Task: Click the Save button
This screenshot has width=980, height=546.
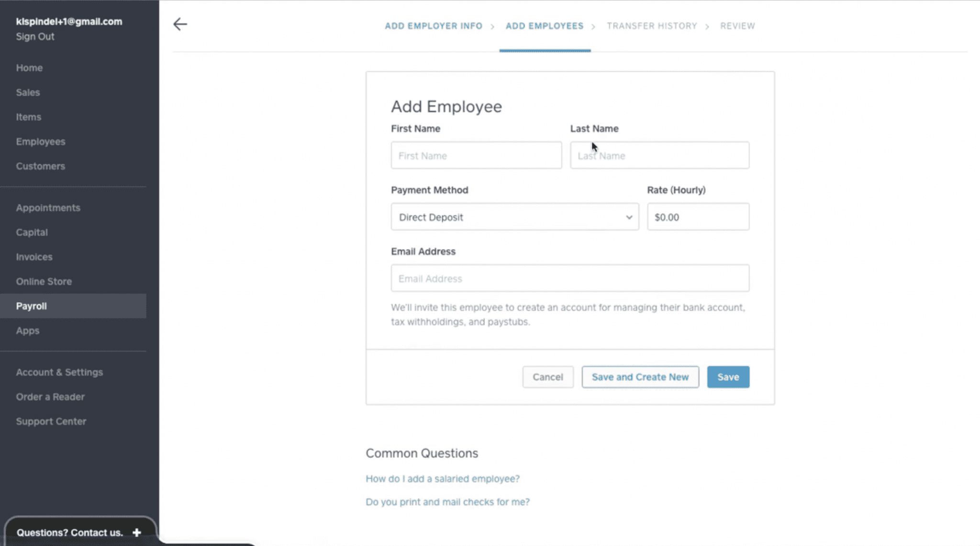Action: pos(728,377)
